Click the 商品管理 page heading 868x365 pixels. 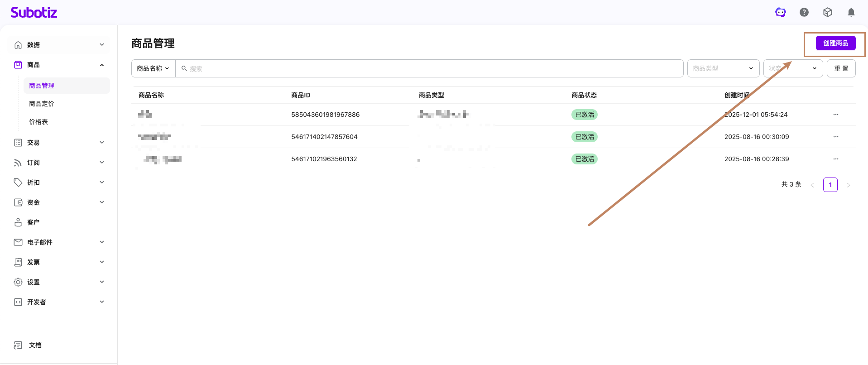153,43
